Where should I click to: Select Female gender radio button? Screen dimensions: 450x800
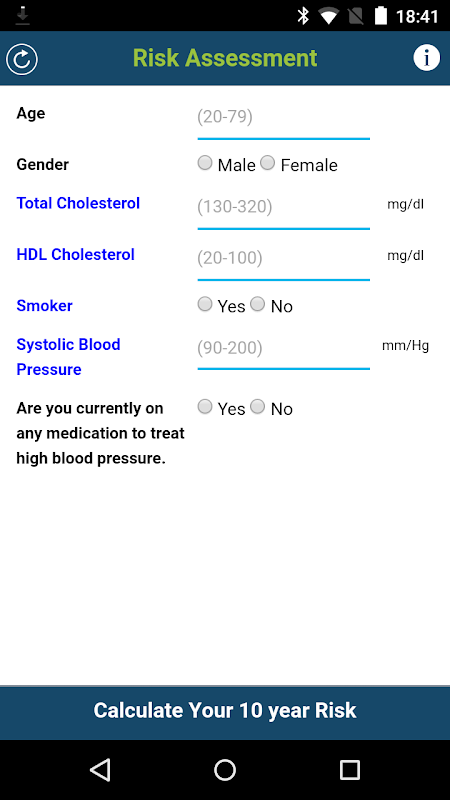[268, 163]
